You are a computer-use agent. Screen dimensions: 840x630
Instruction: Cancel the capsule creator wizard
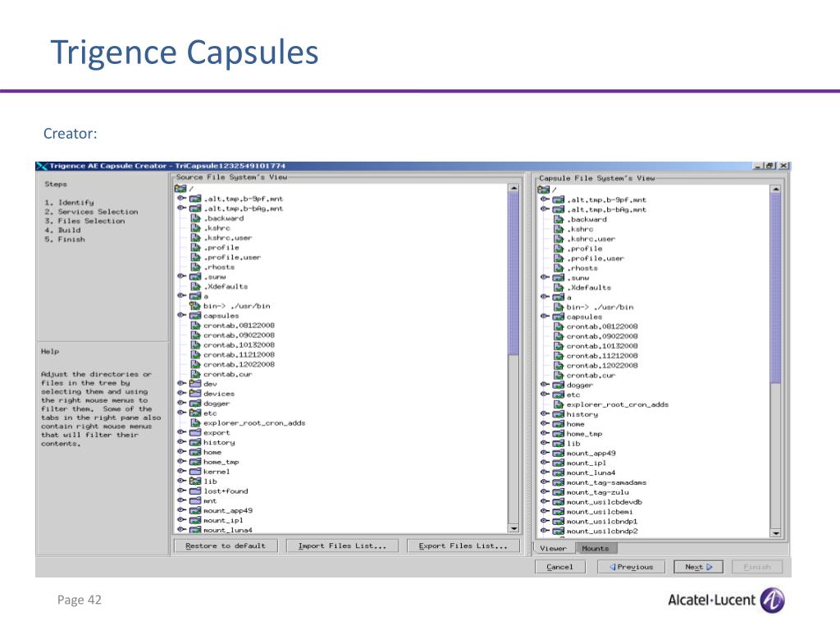coord(559,567)
